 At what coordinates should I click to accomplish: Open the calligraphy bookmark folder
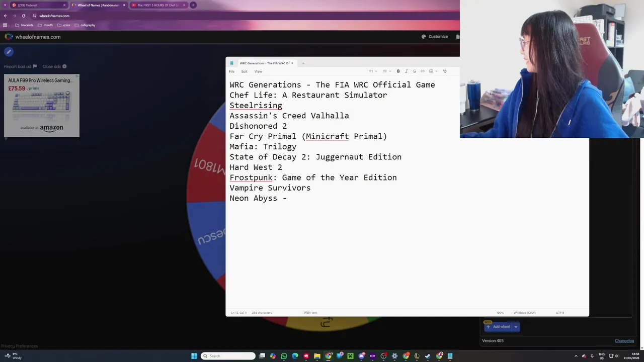coord(85,25)
